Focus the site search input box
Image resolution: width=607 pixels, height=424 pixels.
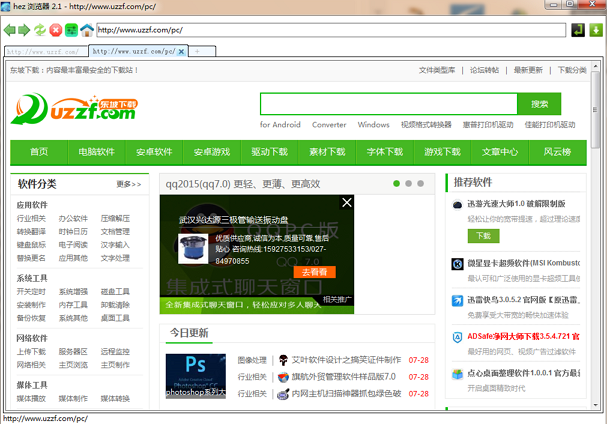389,104
